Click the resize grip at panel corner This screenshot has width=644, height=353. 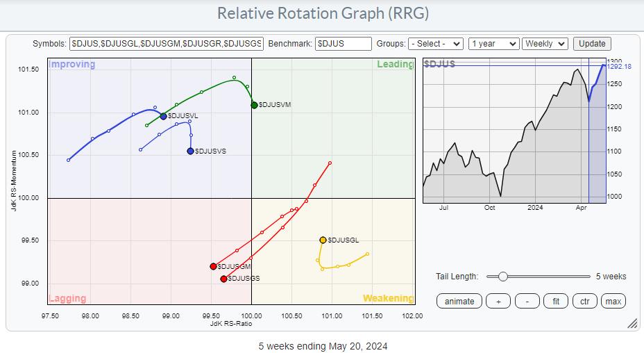tap(632, 324)
